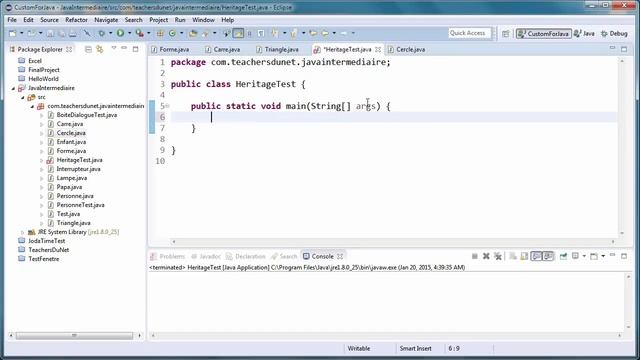
Task: Navigate Forward with the right arrow icon
Action: tap(344, 33)
